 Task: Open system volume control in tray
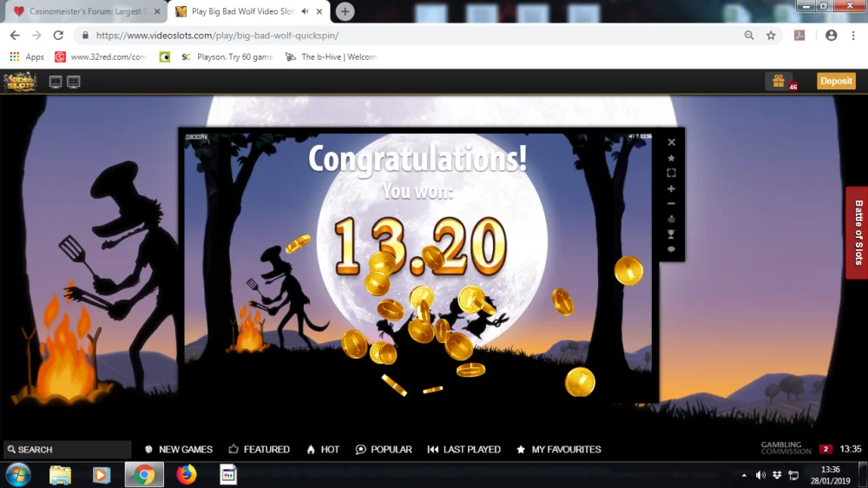[760, 475]
